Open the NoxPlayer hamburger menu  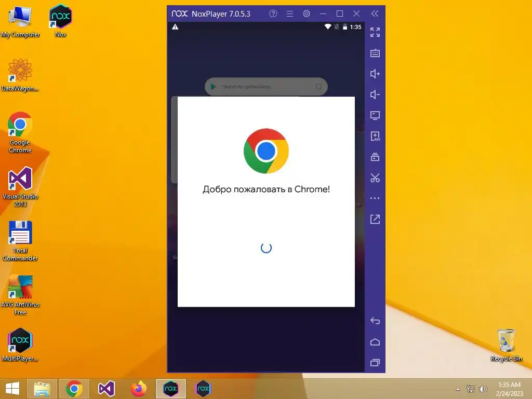(x=290, y=14)
